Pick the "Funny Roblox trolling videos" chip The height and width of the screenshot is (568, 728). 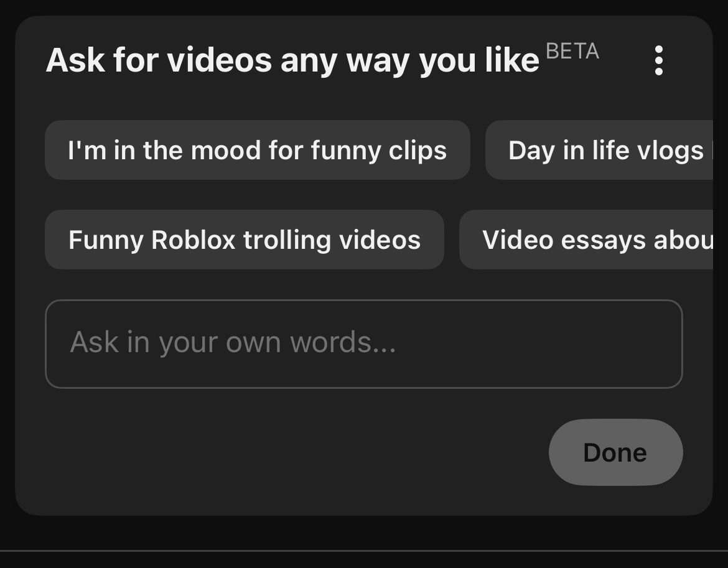244,240
